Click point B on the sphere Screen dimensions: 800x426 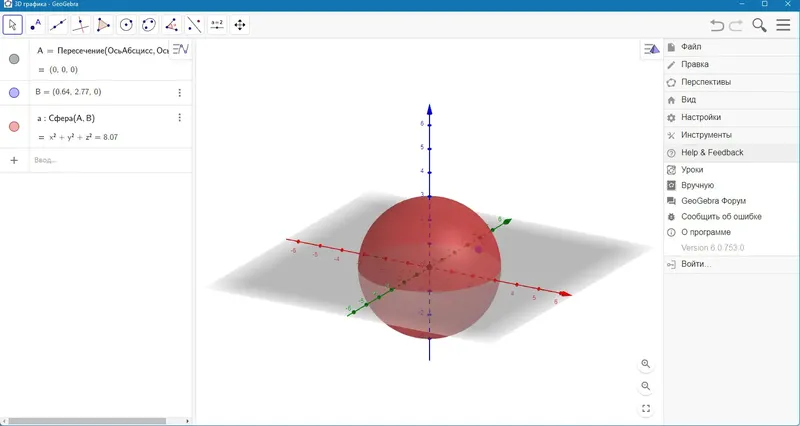pyautogui.click(x=479, y=249)
